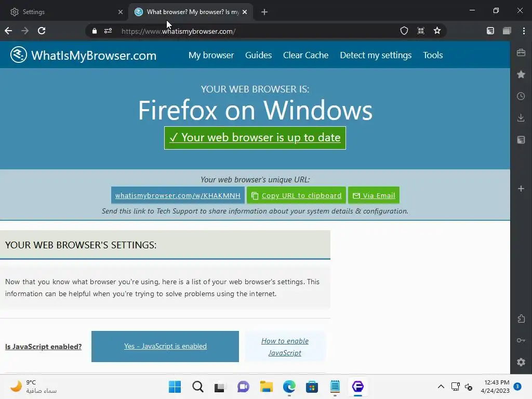This screenshot has width=532, height=399.
Task: Open history clock in the sidebar
Action: point(521,96)
